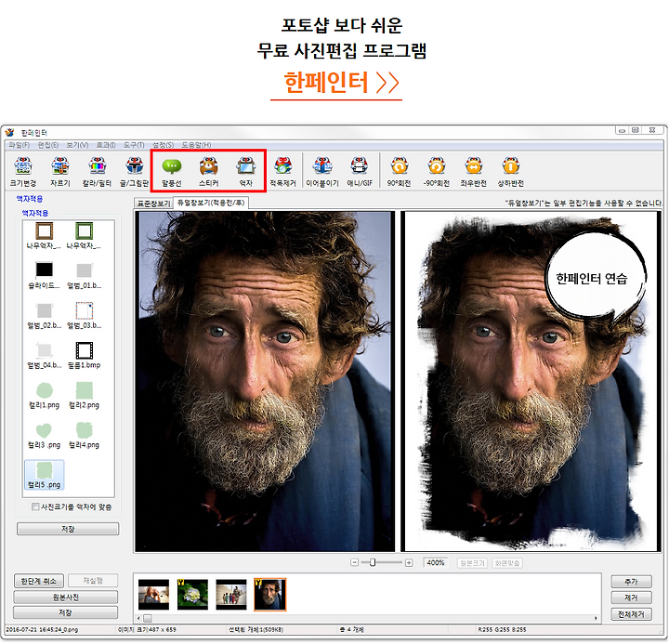
Task: Click the 화면맞춤 fit screen button
Action: point(507,563)
